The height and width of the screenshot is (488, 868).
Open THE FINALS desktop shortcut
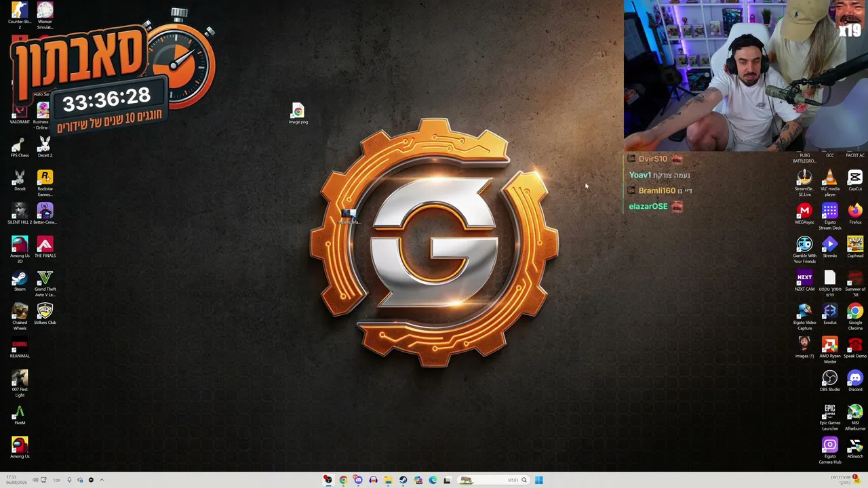[45, 247]
